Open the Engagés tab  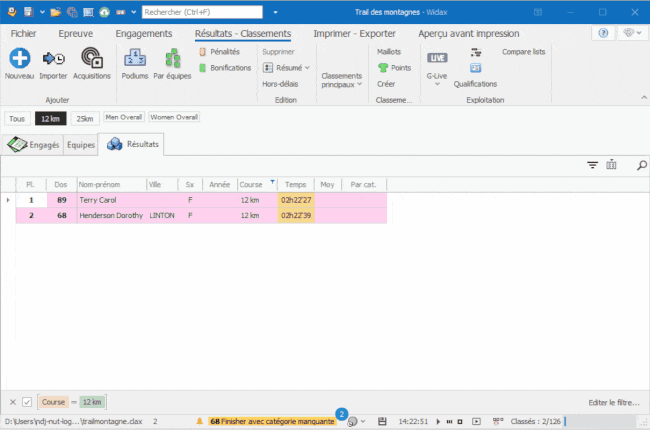[x=34, y=145]
